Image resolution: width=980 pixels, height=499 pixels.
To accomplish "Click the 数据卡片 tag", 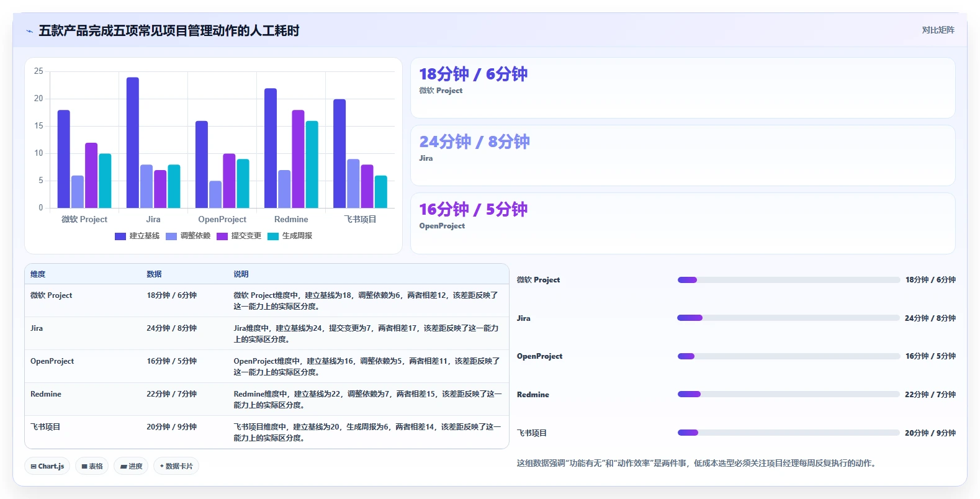I will coord(176,466).
